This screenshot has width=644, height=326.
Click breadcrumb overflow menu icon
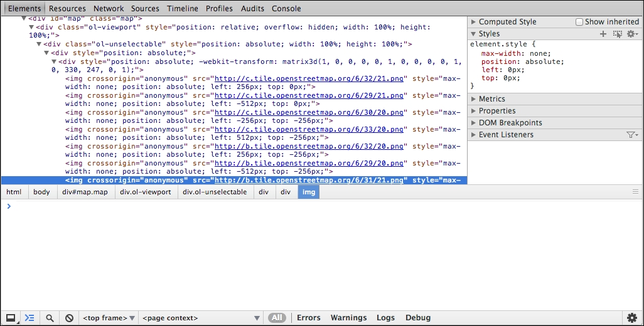635,191
